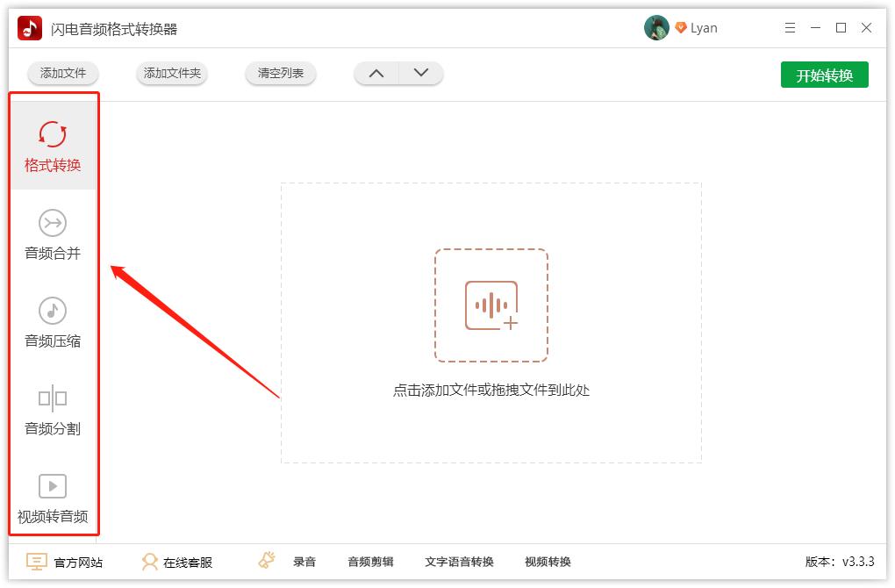Click 添加文件夹 to add a folder
The width and height of the screenshot is (895, 588).
[x=171, y=74]
